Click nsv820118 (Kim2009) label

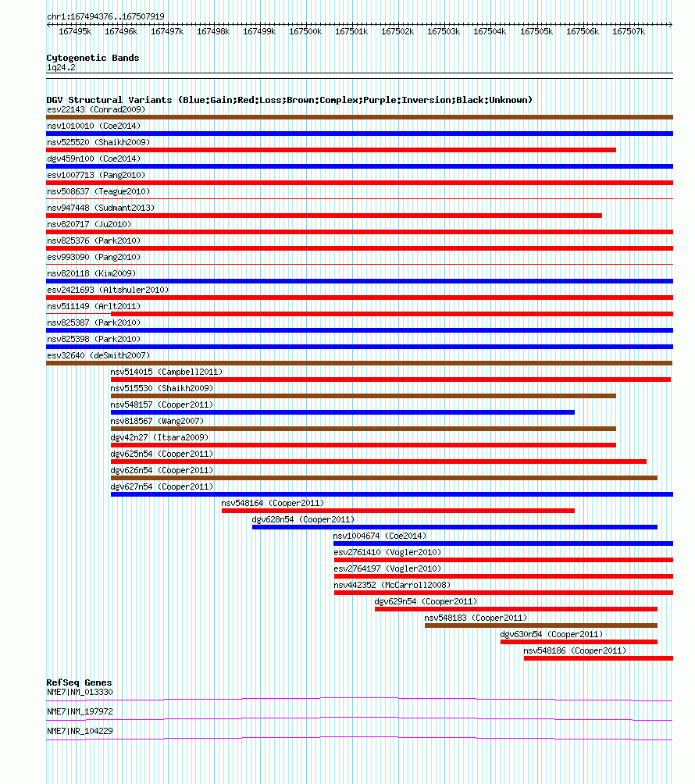tap(91, 273)
